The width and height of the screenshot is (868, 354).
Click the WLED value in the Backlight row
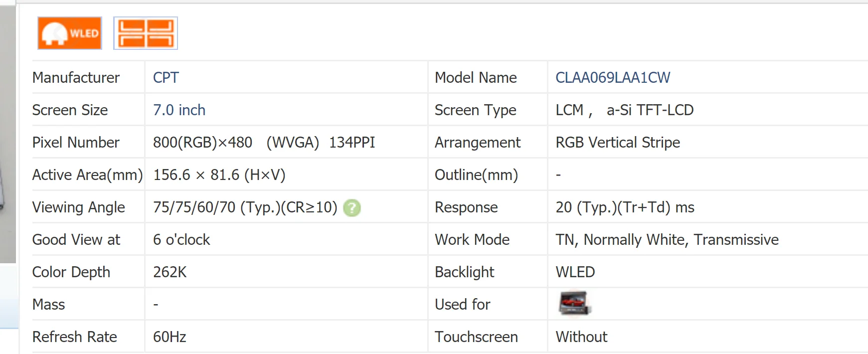point(575,272)
